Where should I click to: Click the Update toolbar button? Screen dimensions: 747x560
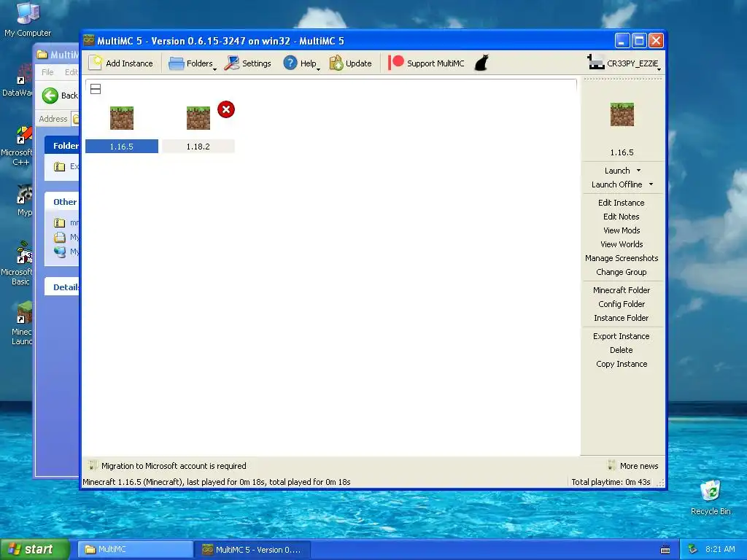(x=350, y=63)
